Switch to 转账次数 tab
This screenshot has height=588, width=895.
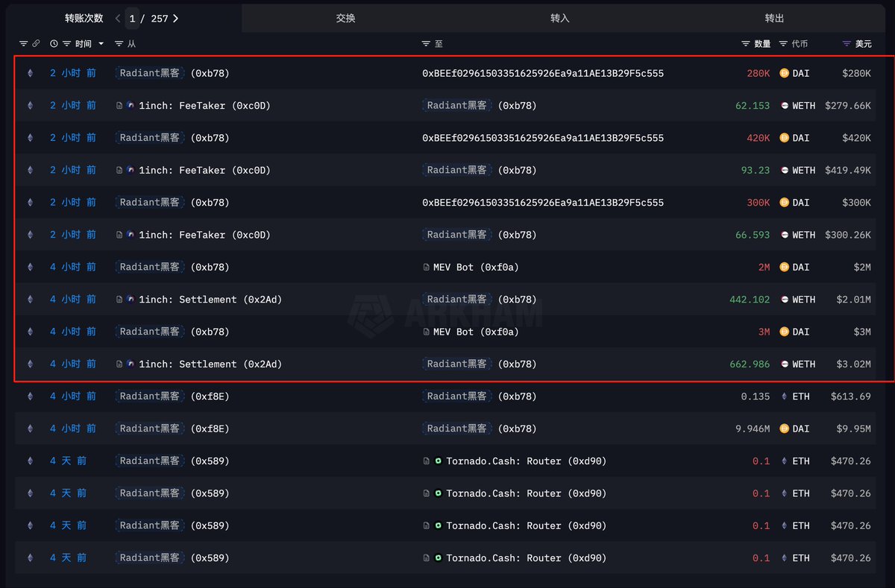(x=84, y=18)
